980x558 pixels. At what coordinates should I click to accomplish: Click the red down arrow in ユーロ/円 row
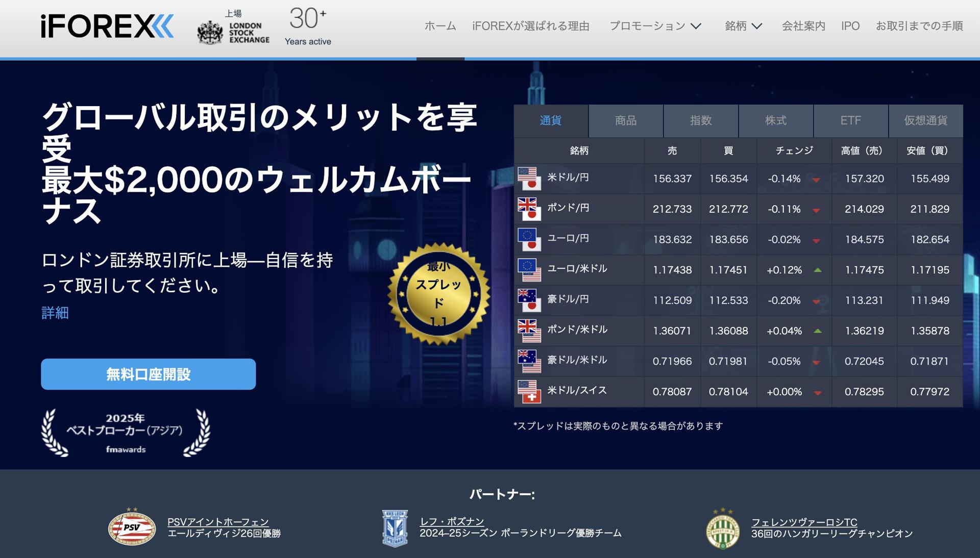816,241
